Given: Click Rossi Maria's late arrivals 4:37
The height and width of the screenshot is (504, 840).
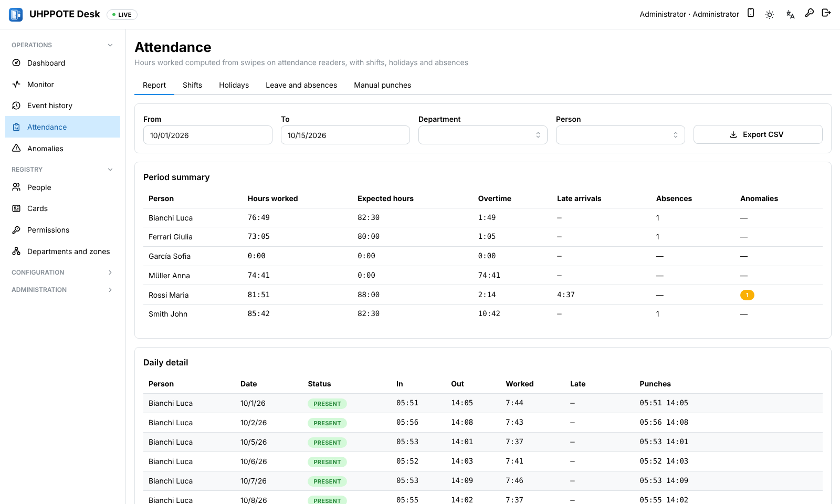Looking at the screenshot, I should pos(566,295).
